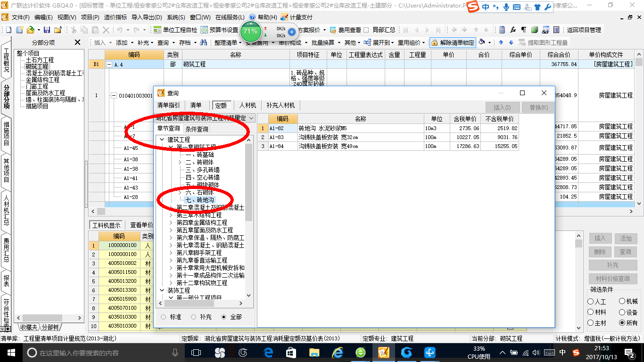
Task: Click the open folder toolbar icon
Action: [30, 30]
